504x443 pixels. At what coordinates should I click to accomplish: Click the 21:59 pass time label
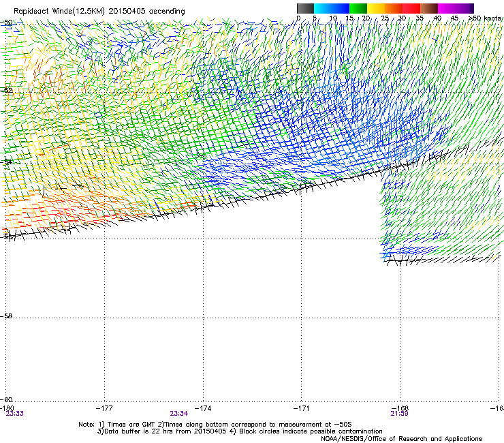[x=399, y=414]
